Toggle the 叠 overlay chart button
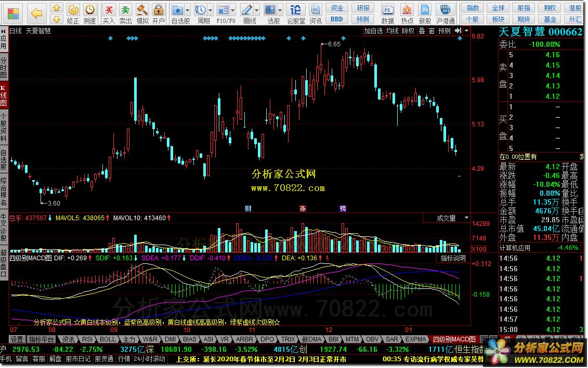Viewport: 588px width, 368px height. 422,31
